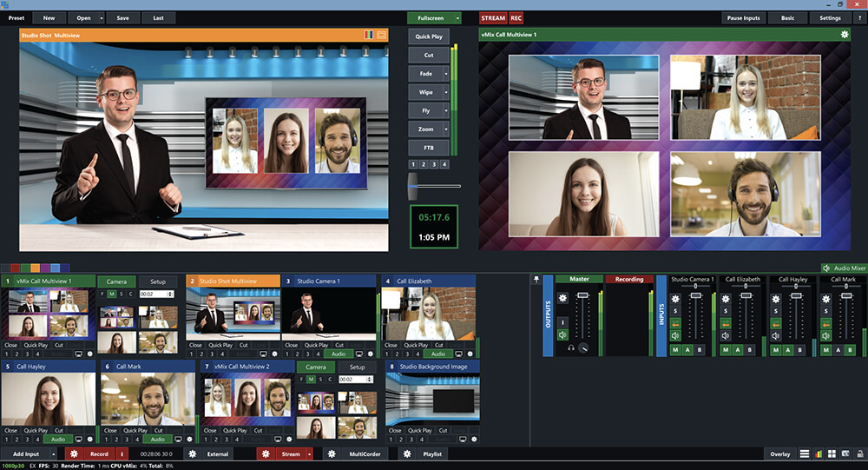This screenshot has width=868, height=470.
Task: Click the output window settings gear
Action: coord(845,35)
